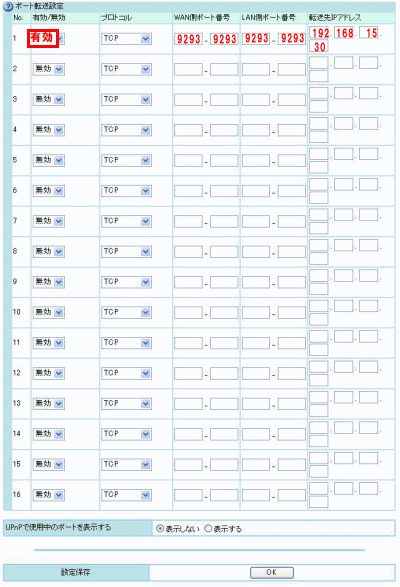Click row 2 WAN start port field

[188, 70]
